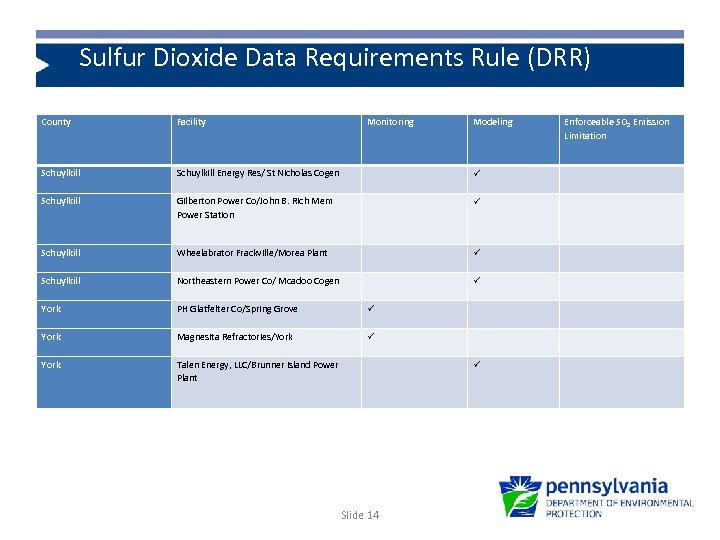Click York county cell in PH Glatfelter row
This screenshot has width=720, height=540.
point(104,315)
